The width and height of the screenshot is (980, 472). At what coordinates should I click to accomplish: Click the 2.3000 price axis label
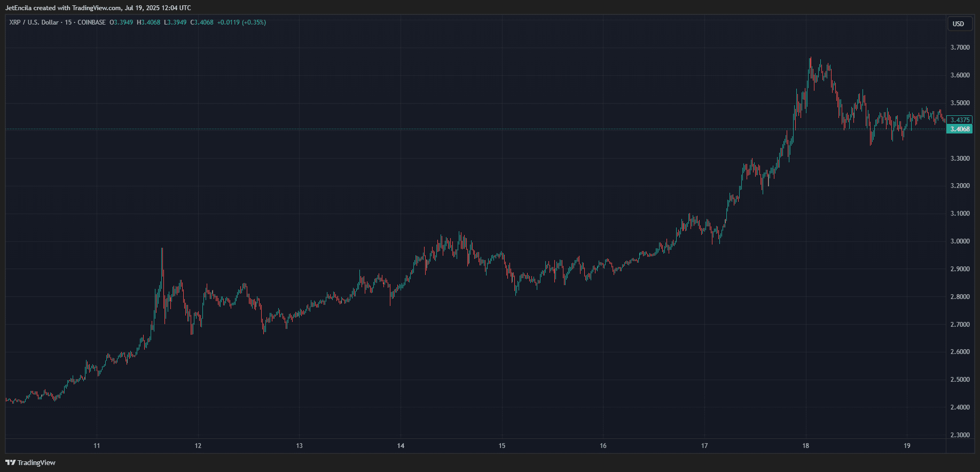tap(960, 435)
